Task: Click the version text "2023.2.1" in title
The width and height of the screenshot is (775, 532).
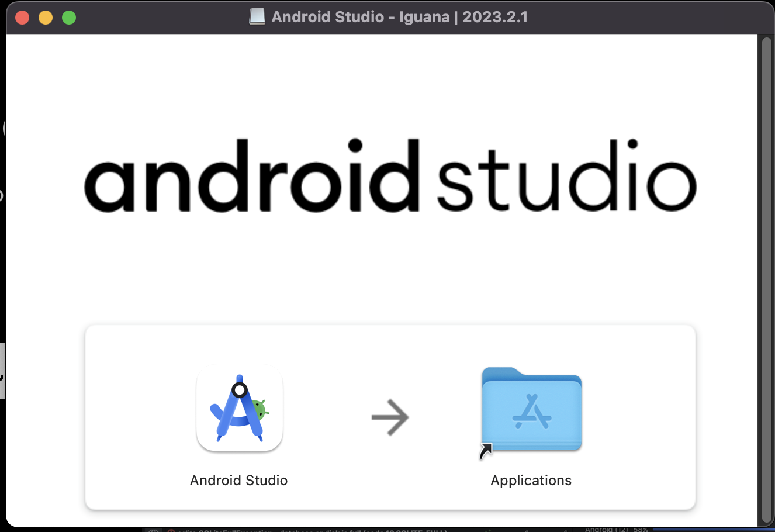Action: [x=495, y=17]
